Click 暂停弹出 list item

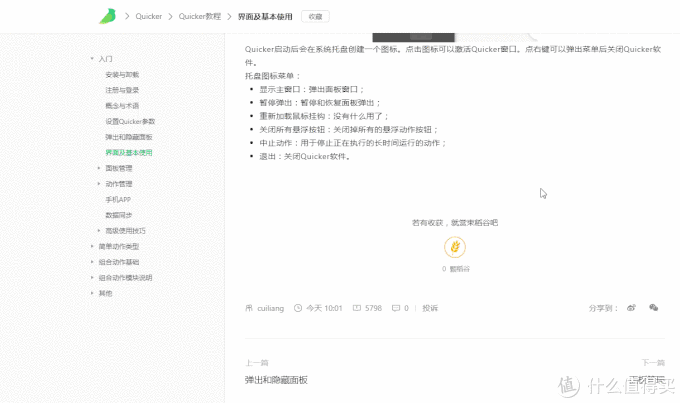pos(320,103)
